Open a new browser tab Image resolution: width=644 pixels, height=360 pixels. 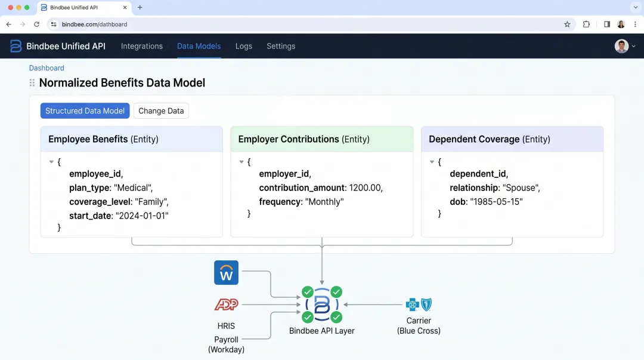[x=140, y=7]
